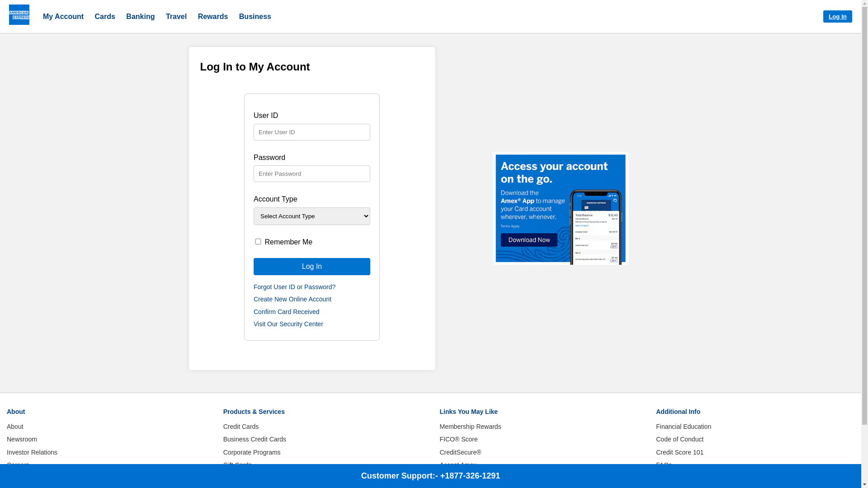Click the blue Log In form button

pos(312,267)
